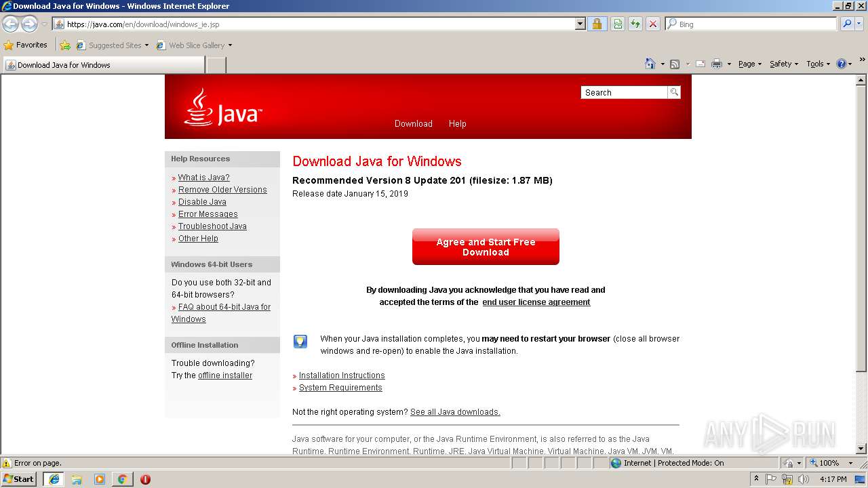This screenshot has height=488, width=868.
Task: Open the address bar URL dropdown
Action: (x=580, y=24)
